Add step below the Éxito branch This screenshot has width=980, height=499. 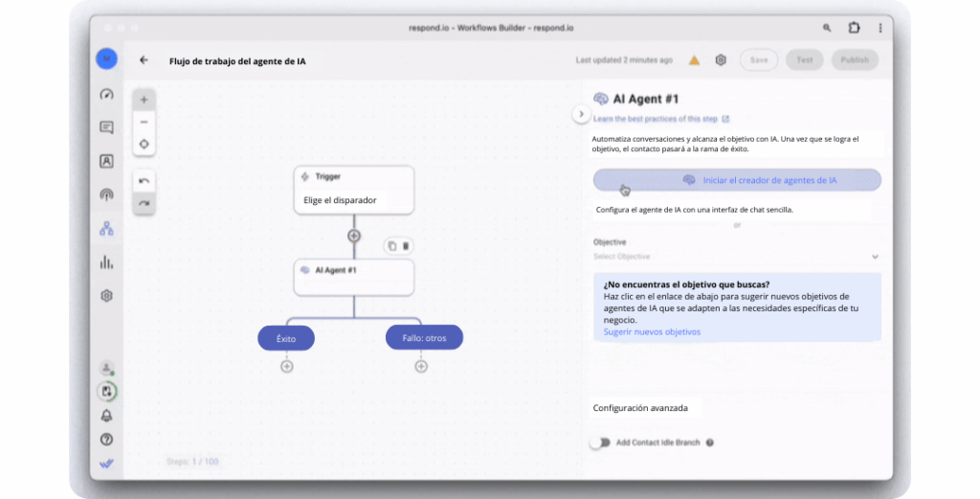287,366
